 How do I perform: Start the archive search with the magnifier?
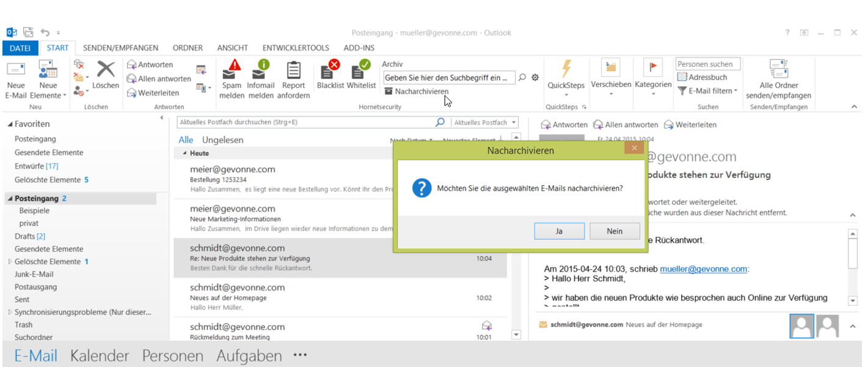(522, 78)
